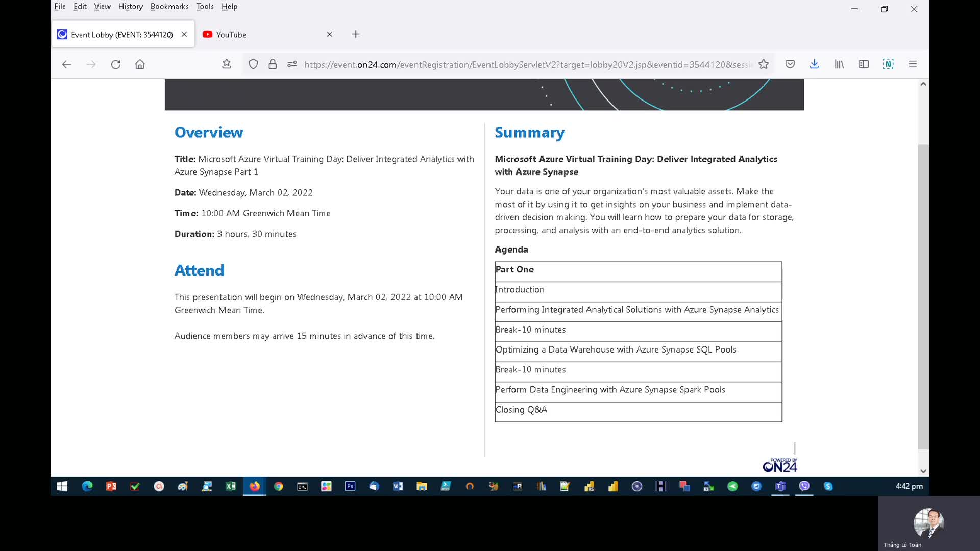Open the green N extension icon
The width and height of the screenshot is (980, 551).
pos(888,64)
